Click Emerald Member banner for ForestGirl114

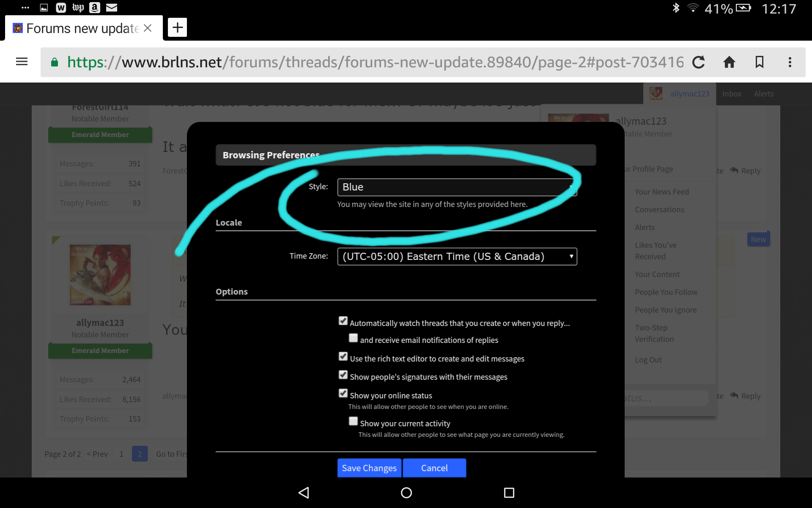[x=100, y=135]
